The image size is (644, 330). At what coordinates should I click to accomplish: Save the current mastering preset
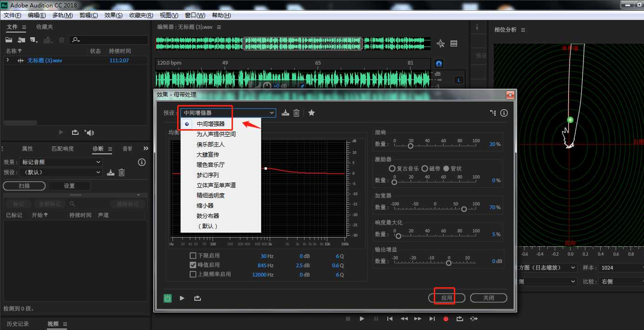tap(285, 112)
